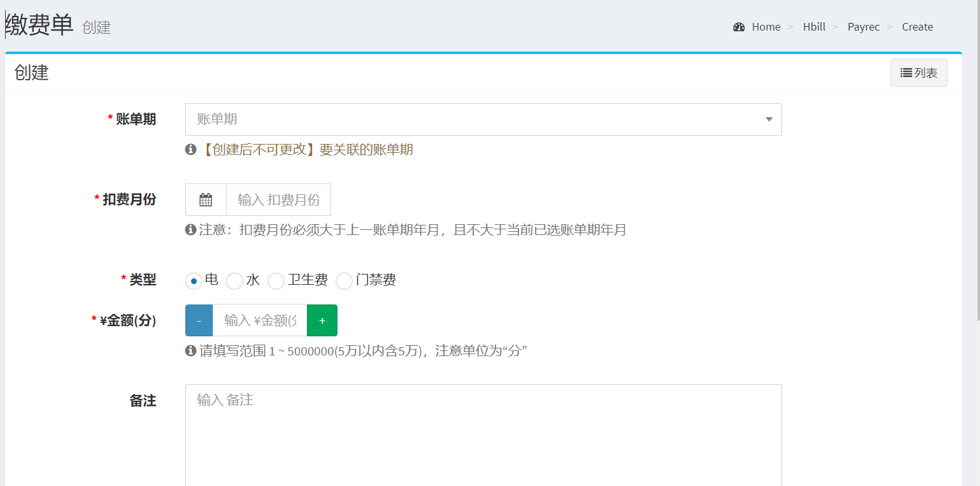Viewport: 980px width, 486px height.
Task: Click the 类型 field label
Action: pyautogui.click(x=143, y=280)
